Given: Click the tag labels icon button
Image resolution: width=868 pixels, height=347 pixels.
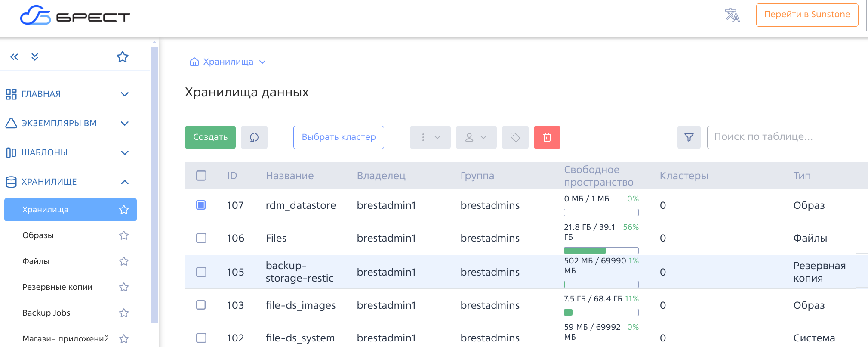Looking at the screenshot, I should point(515,137).
